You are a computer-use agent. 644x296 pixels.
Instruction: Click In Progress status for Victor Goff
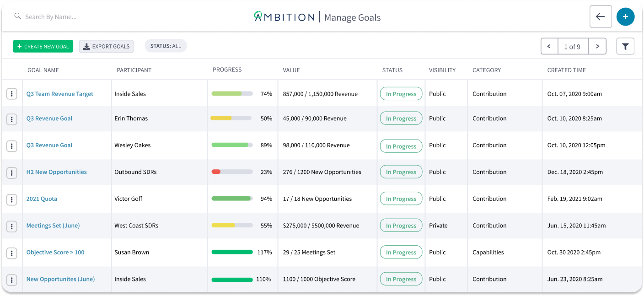click(x=401, y=199)
